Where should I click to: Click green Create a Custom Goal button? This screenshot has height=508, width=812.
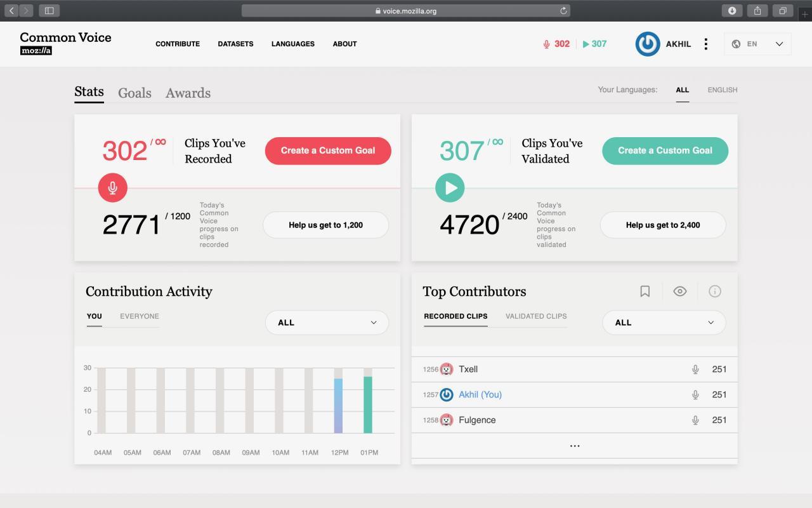(665, 150)
